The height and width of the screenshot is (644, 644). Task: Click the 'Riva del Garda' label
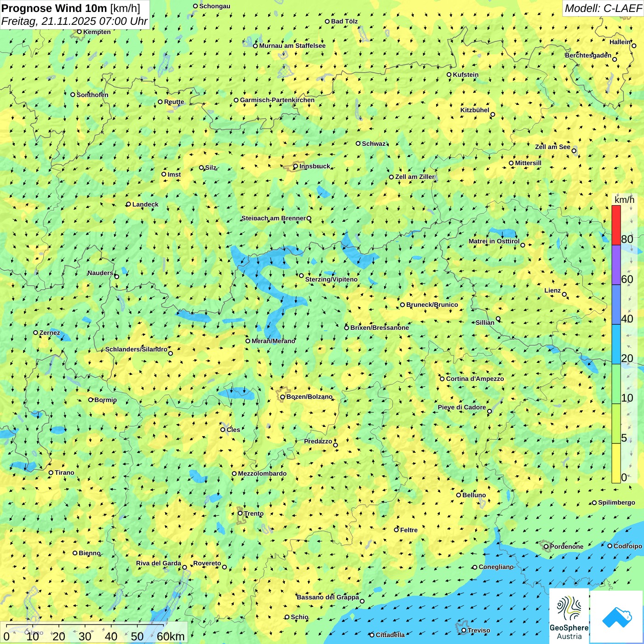point(158,563)
